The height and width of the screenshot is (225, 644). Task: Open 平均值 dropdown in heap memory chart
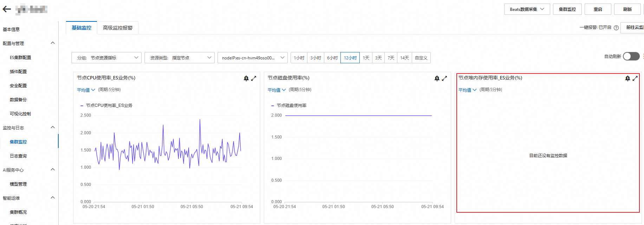click(x=468, y=90)
